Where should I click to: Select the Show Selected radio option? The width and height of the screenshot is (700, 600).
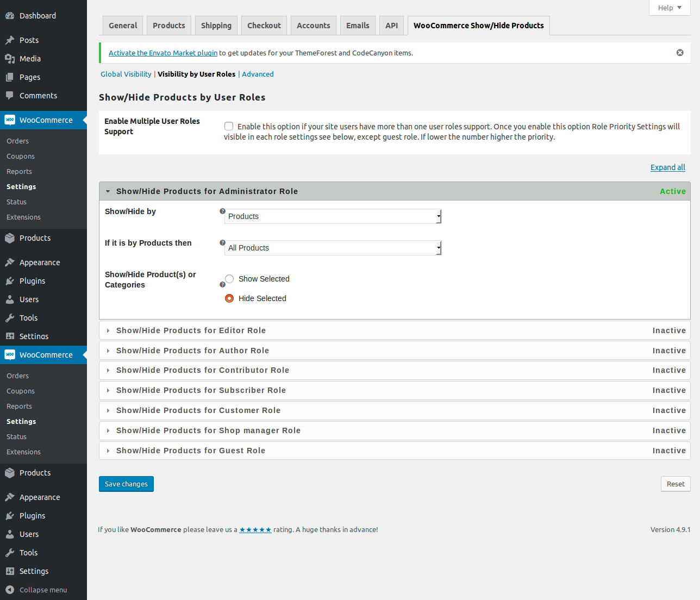[x=229, y=279]
